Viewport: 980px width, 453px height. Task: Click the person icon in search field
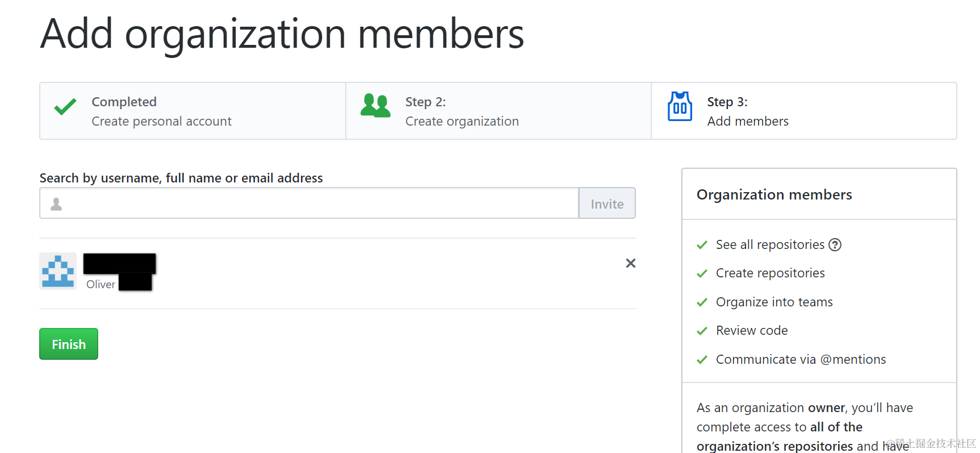56,204
